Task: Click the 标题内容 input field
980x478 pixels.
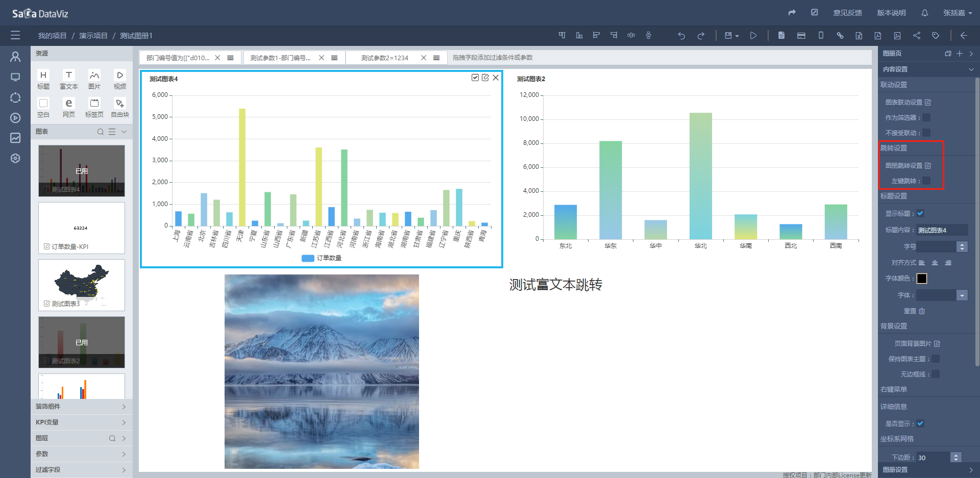Action: coord(942,230)
